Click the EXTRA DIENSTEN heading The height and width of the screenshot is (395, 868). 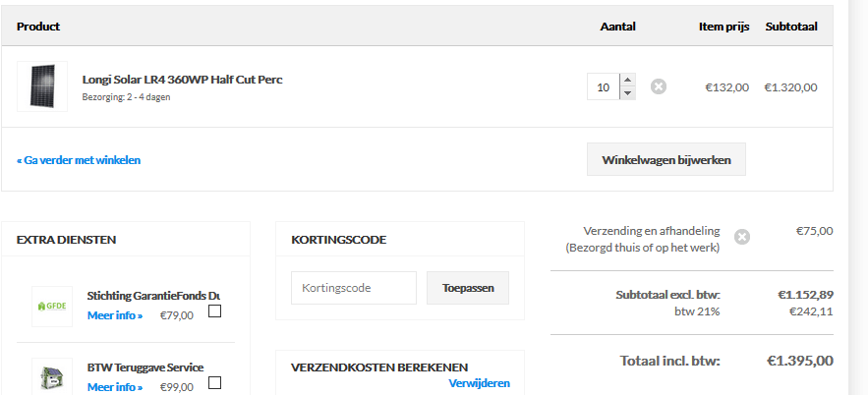coord(67,240)
